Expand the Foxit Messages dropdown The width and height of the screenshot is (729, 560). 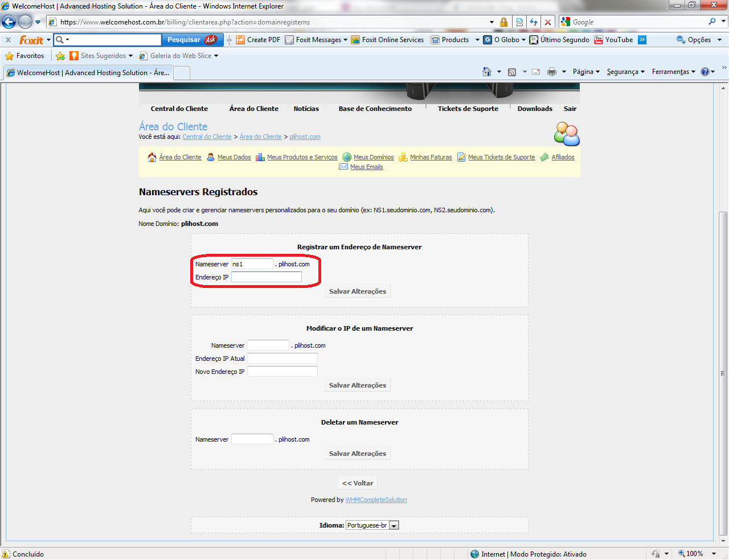tap(346, 40)
